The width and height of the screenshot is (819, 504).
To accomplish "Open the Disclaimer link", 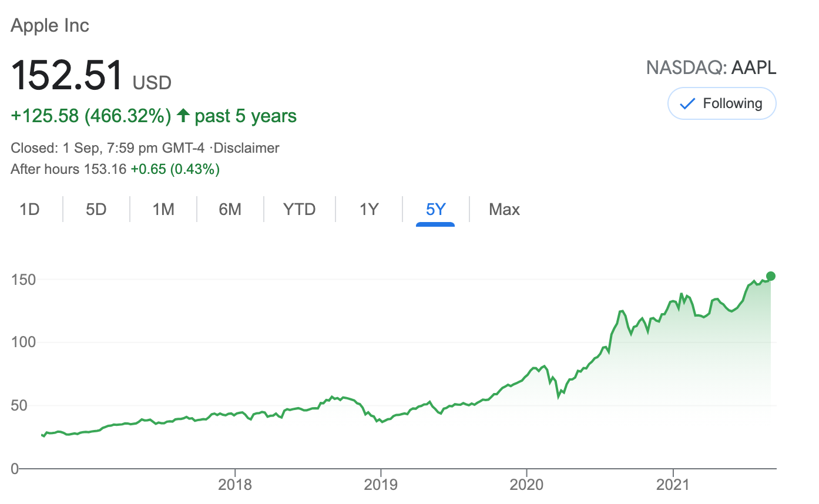I will [247, 148].
